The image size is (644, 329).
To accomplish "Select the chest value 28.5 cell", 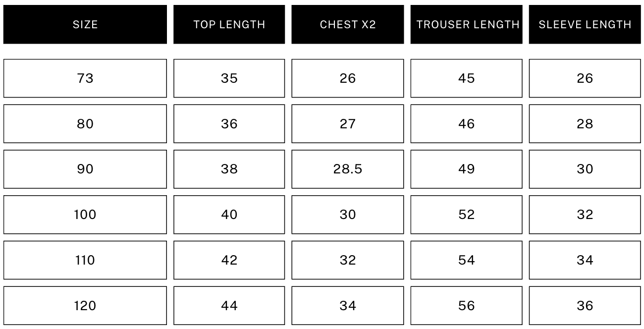I will click(x=348, y=169).
